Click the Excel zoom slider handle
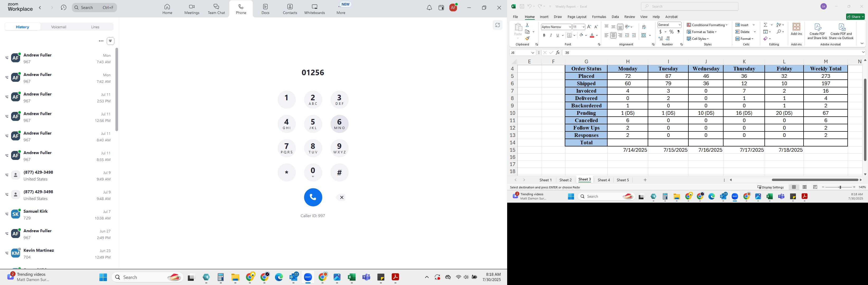868x285 pixels. (x=840, y=187)
